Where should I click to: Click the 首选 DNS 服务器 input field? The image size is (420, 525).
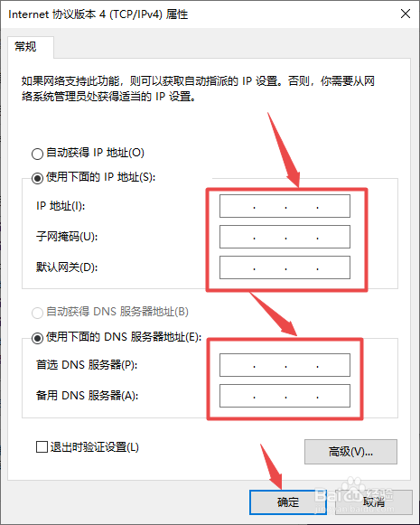click(x=285, y=365)
